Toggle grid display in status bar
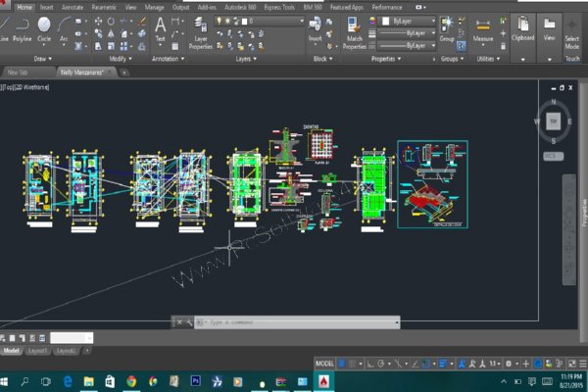The image size is (588, 392). coord(342,364)
